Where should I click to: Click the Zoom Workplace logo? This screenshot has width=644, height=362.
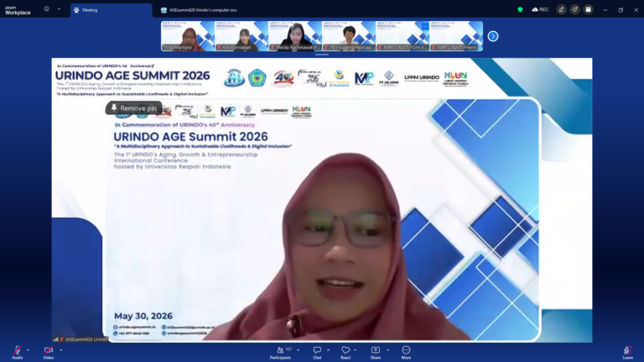tap(18, 10)
